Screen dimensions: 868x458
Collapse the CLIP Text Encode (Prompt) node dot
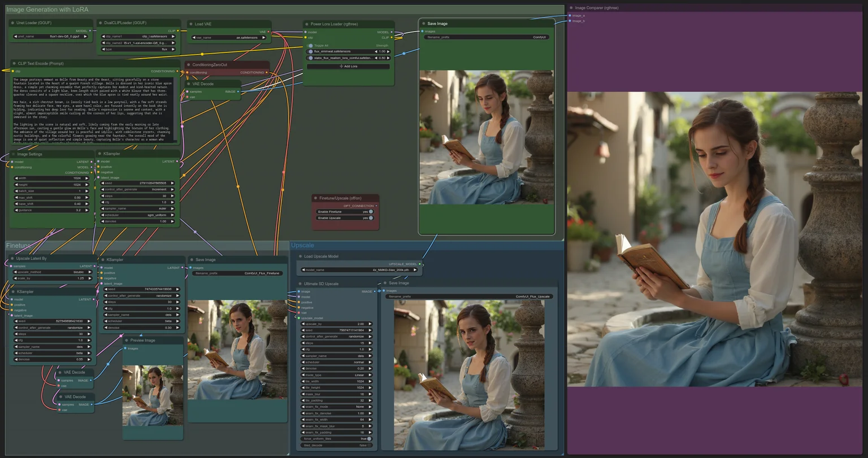tap(14, 64)
